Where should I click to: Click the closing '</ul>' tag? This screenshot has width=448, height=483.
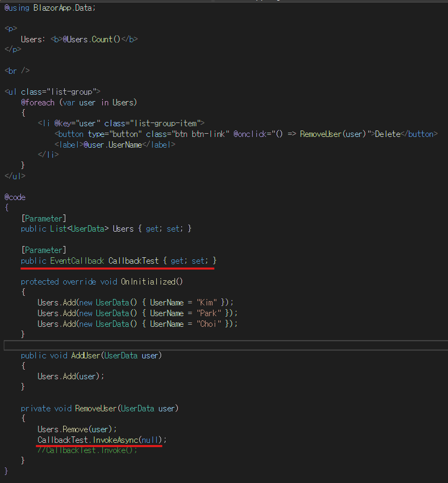[15, 176]
